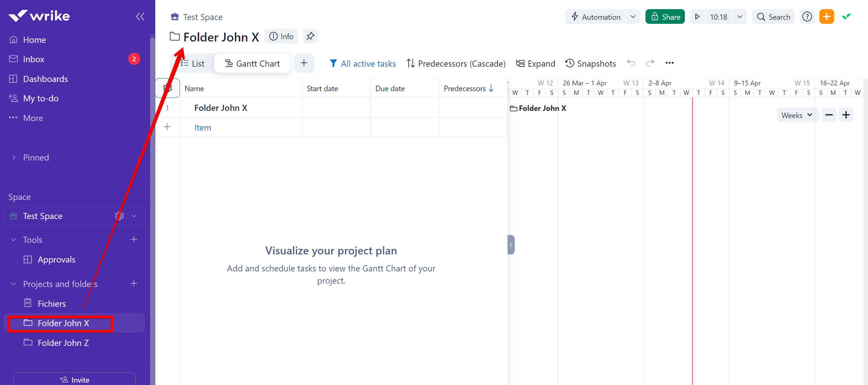868x385 pixels.
Task: Click the green Share button
Action: pyautogui.click(x=665, y=17)
